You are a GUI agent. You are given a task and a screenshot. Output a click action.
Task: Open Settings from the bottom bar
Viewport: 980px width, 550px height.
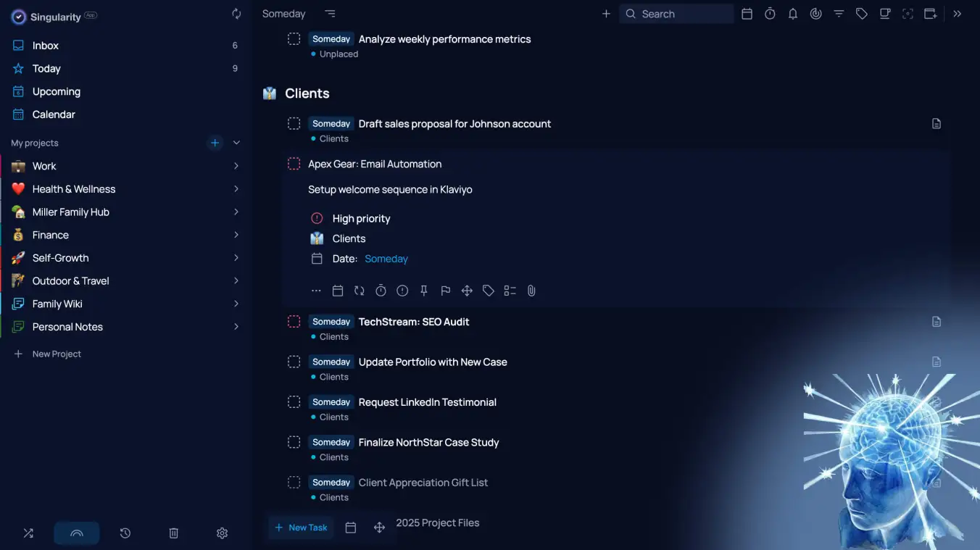pos(222,533)
